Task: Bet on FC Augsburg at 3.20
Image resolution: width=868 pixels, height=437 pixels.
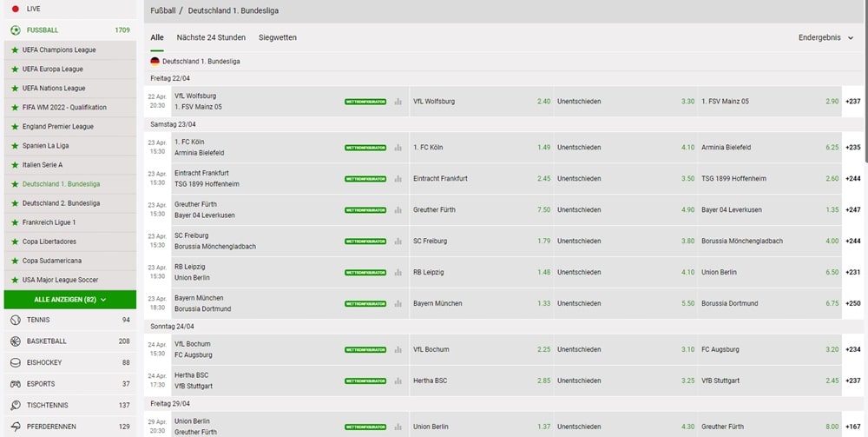Action: click(769, 349)
